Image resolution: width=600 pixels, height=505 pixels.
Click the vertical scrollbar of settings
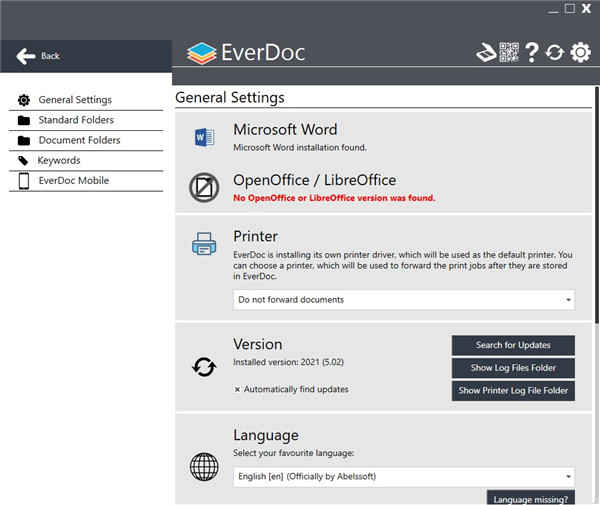pyautogui.click(x=596, y=207)
